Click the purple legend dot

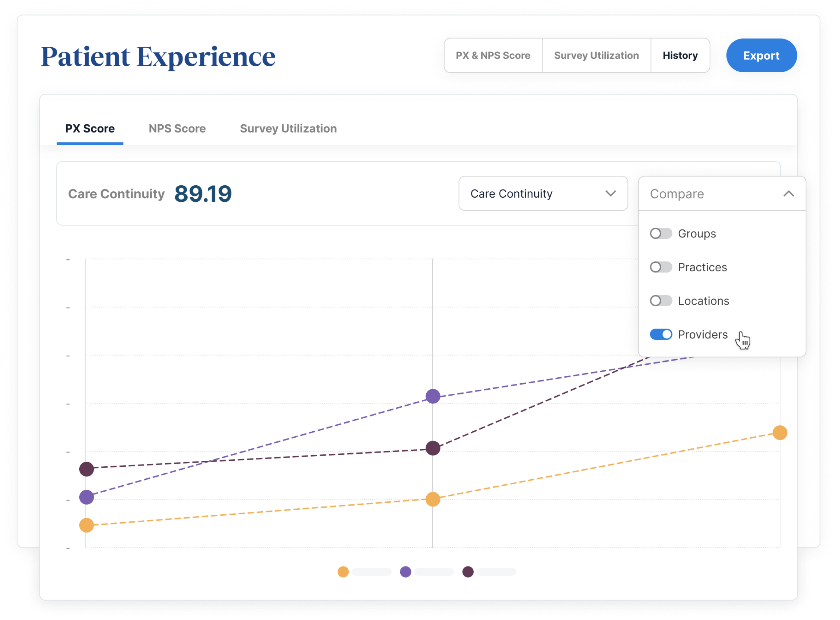tap(405, 572)
